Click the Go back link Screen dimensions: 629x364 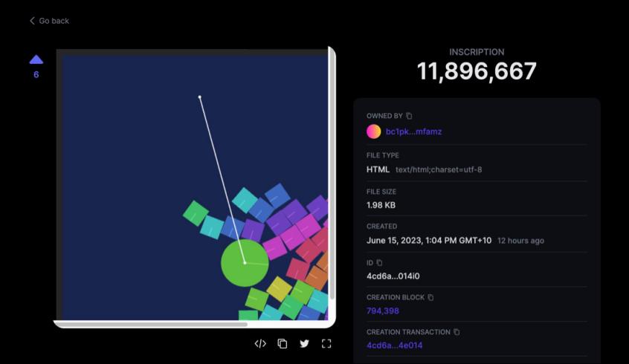pyautogui.click(x=49, y=21)
